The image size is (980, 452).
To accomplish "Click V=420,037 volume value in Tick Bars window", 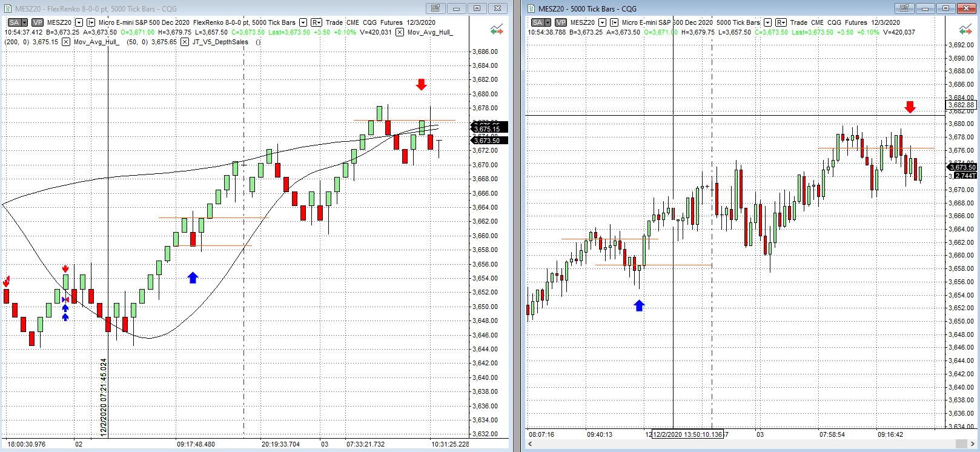I will tap(899, 32).
